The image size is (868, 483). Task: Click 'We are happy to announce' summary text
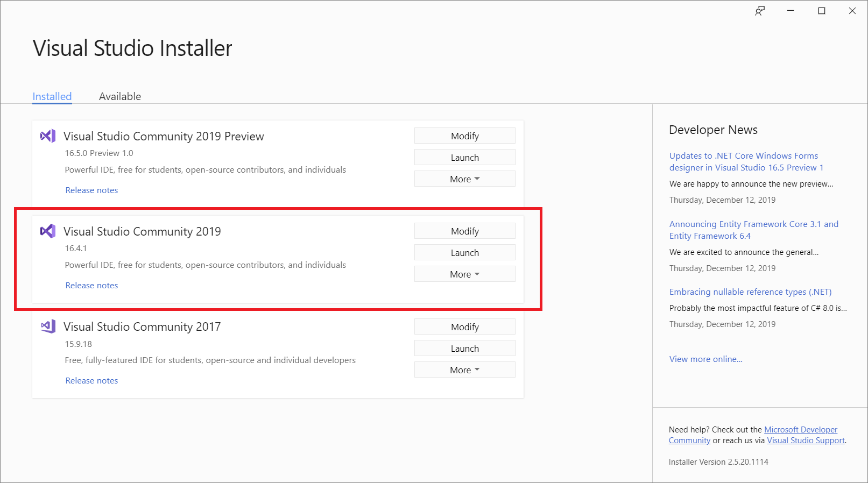[x=751, y=184]
